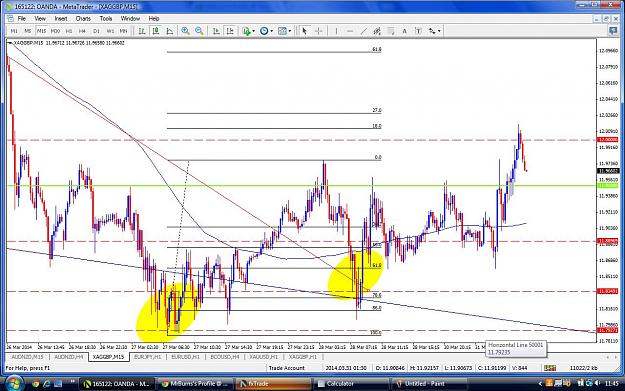625x391 pixels.
Task: Click the 12.00000 red price label
Action: (607, 140)
